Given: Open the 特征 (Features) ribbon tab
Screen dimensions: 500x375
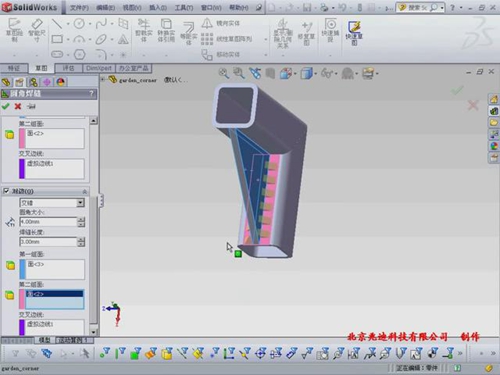Looking at the screenshot, I should point(14,68).
